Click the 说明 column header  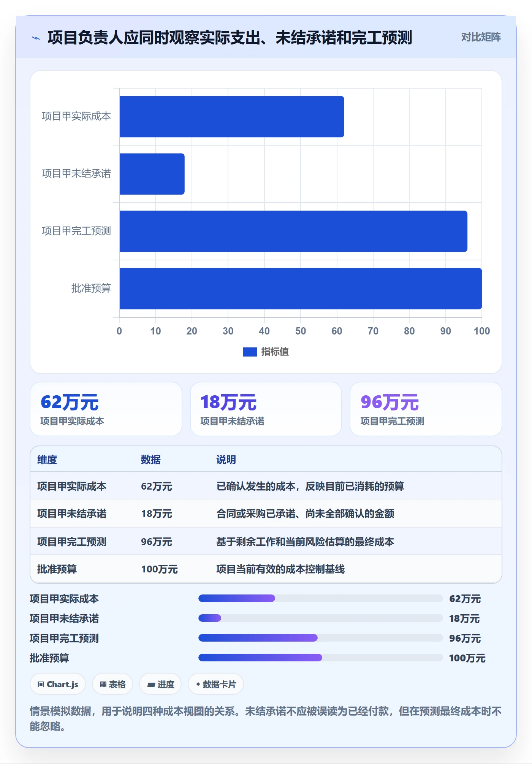click(x=226, y=460)
